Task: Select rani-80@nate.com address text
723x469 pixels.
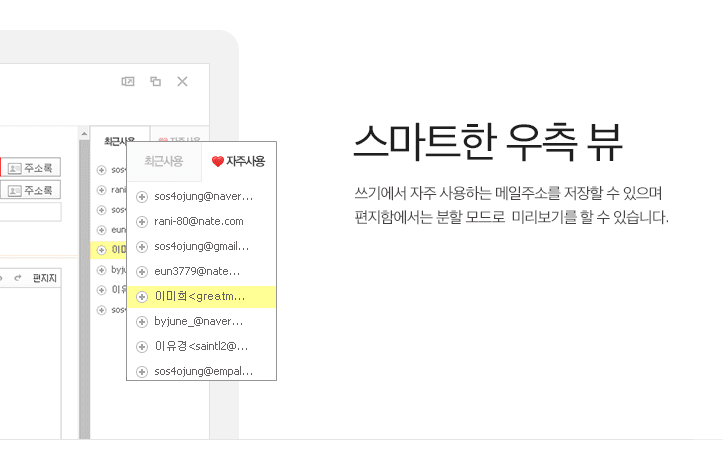Action: tap(199, 221)
